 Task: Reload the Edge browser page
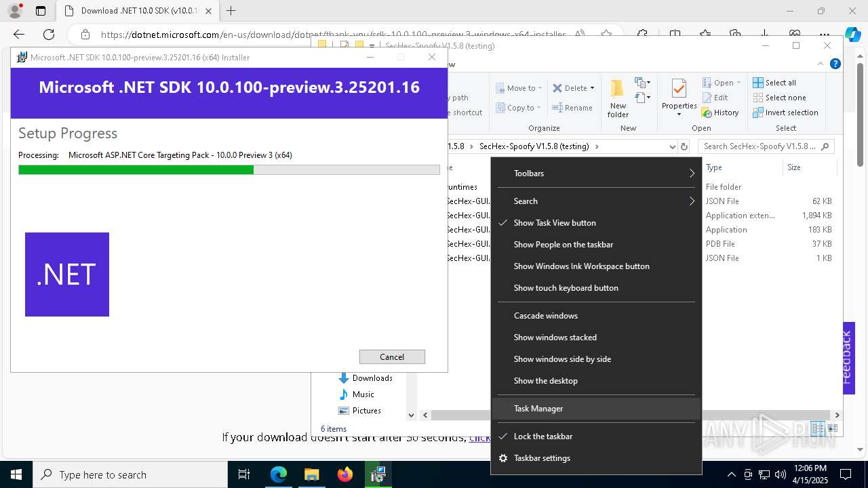point(49,35)
